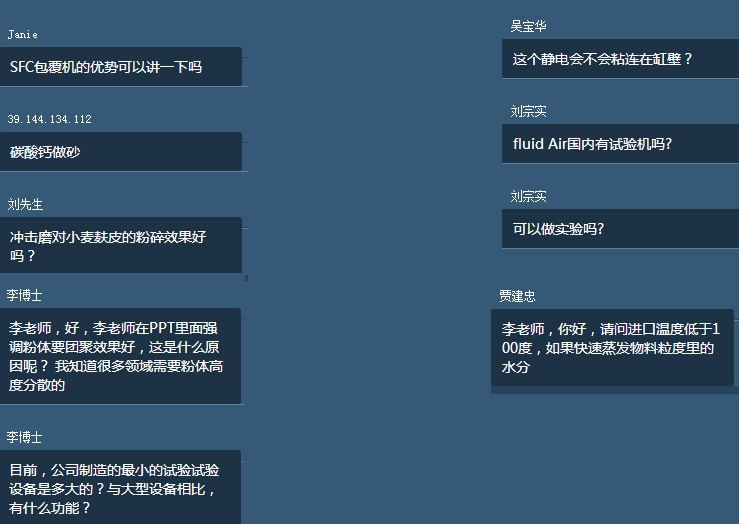This screenshot has height=524, width=739.
Task: Select the 最小的试验设备 question bubble
Action: (120, 488)
